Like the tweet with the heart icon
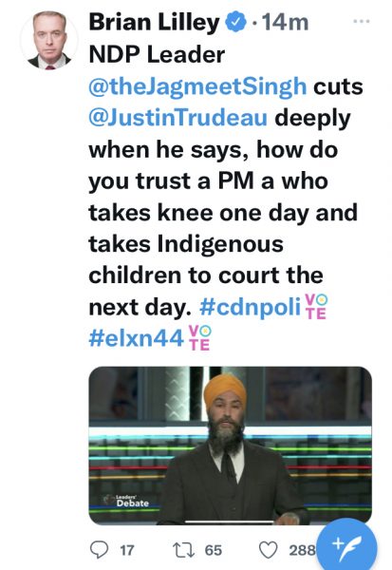The width and height of the screenshot is (392, 570). tap(268, 550)
